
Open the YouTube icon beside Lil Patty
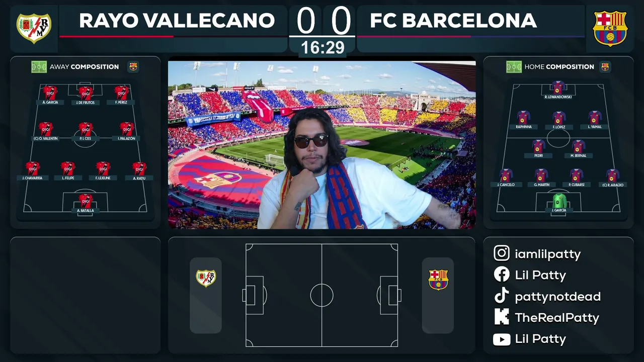pyautogui.click(x=502, y=339)
